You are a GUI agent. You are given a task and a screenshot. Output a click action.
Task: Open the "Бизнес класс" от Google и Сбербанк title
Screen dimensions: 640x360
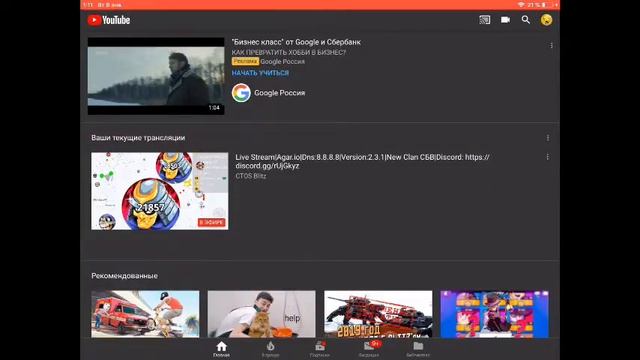click(296, 42)
